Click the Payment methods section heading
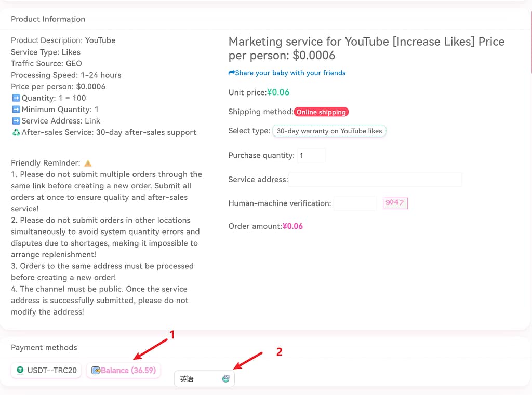Image resolution: width=532 pixels, height=395 pixels. click(x=44, y=348)
